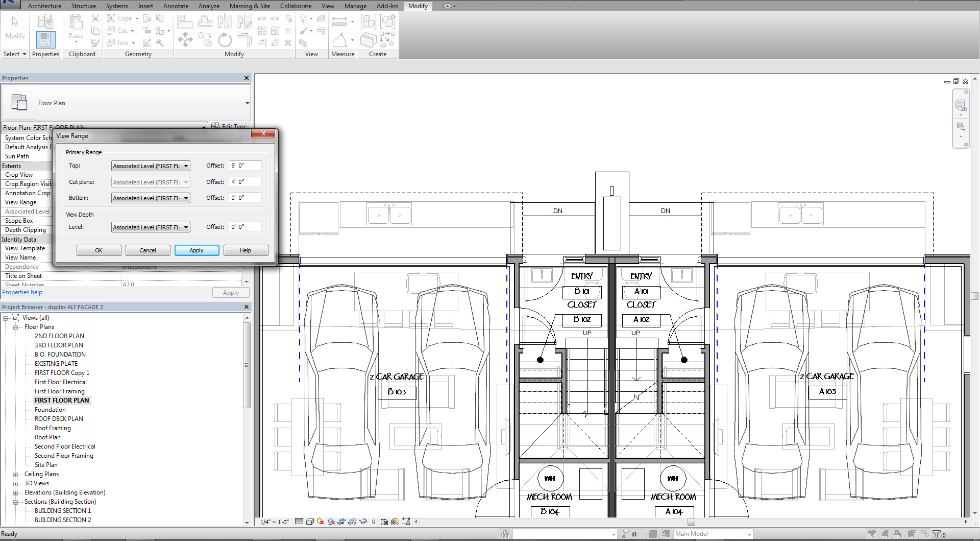Toggle Temporary Hide/Isolate sunglasses icon

(x=363, y=522)
